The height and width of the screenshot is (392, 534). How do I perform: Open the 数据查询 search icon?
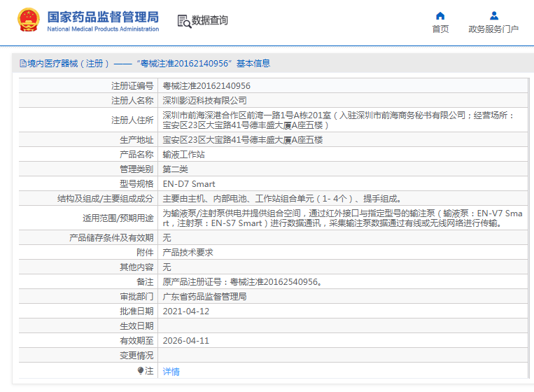point(184,21)
